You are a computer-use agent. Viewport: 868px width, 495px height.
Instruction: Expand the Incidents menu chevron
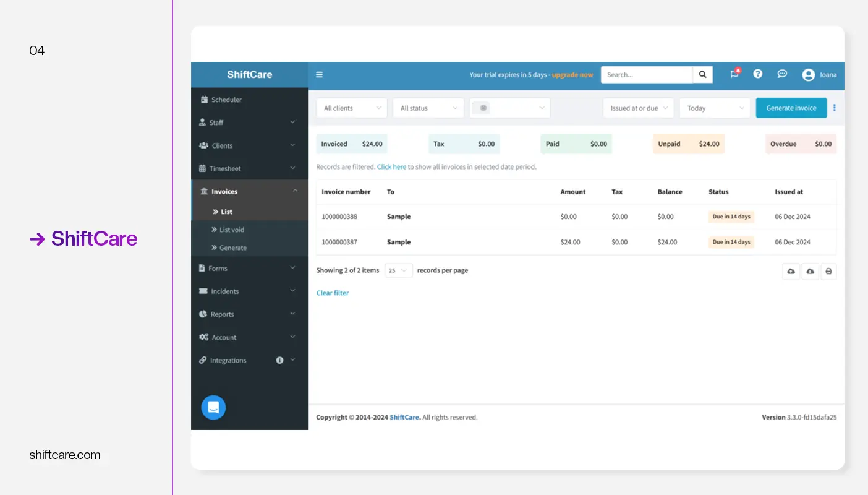click(x=292, y=291)
